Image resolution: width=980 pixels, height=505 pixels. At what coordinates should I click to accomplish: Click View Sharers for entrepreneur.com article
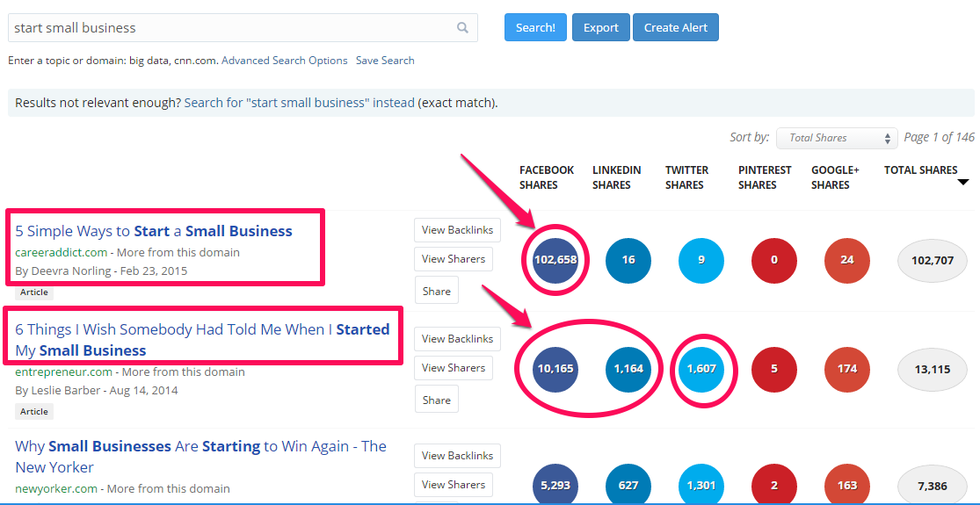point(454,368)
